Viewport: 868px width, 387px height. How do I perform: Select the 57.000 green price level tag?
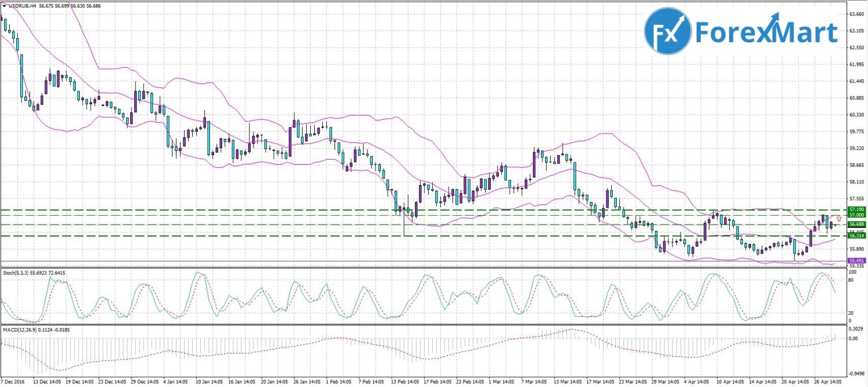click(856, 215)
